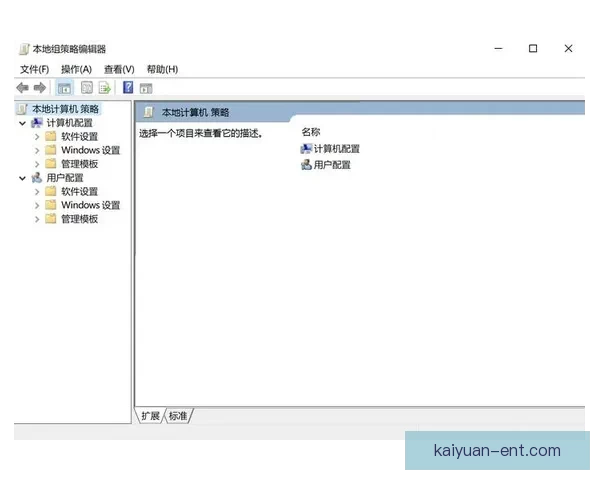Click the 用户配置 tree node icon
The height and width of the screenshot is (480, 600).
[x=37, y=178]
